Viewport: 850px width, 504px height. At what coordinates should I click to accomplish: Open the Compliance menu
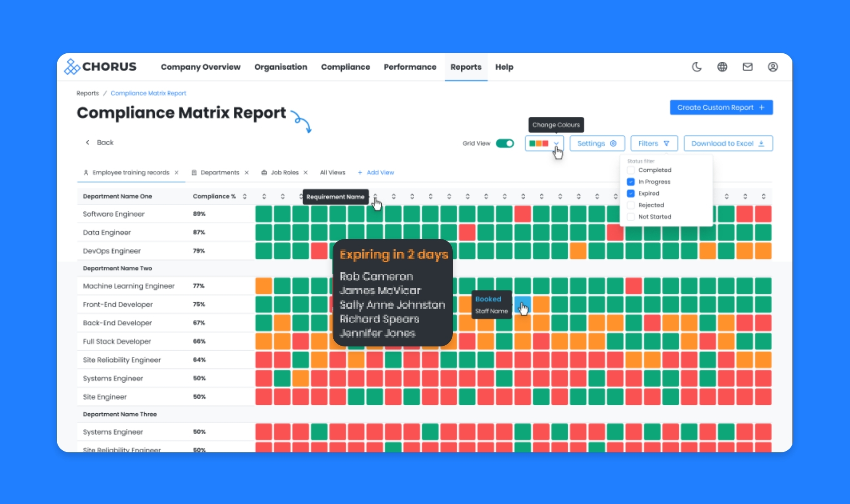pos(345,67)
